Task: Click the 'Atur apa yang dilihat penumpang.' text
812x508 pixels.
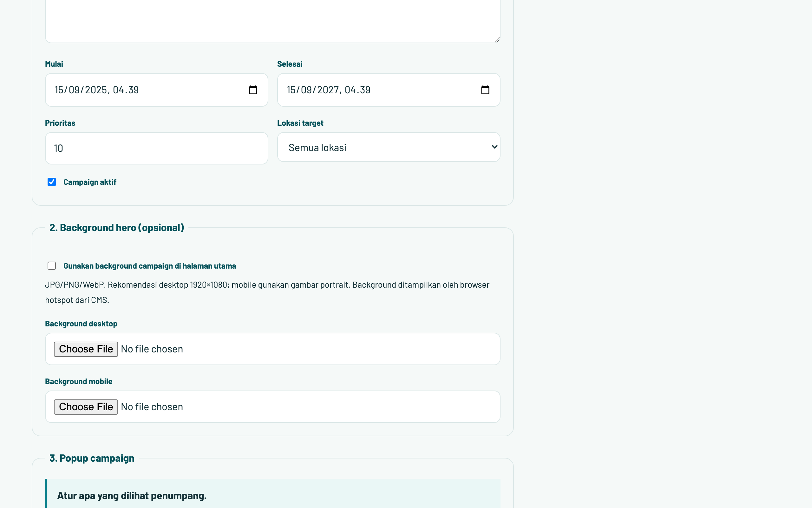Action: click(132, 496)
